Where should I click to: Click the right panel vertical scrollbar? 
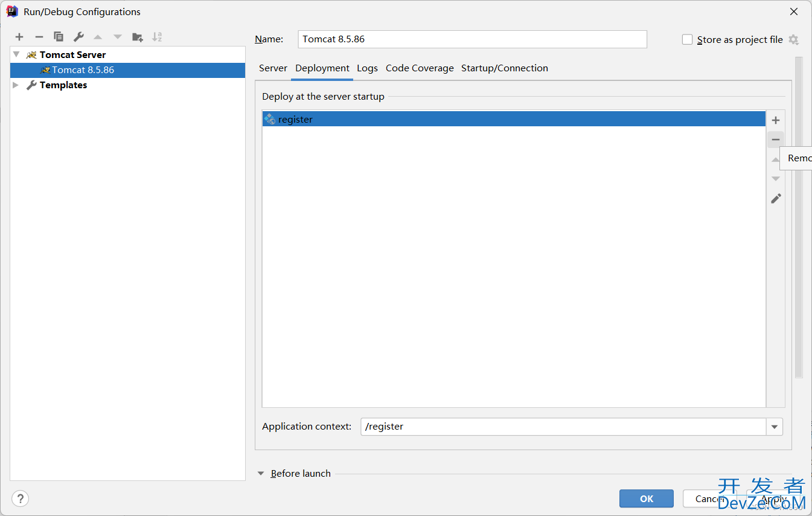coord(799,218)
